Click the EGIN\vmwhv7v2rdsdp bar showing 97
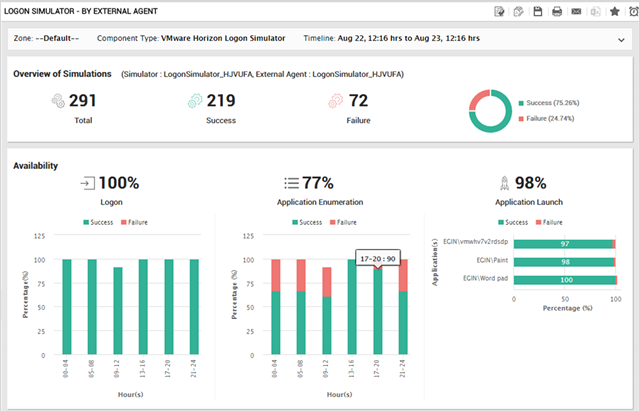This screenshot has width=640, height=412. pyautogui.click(x=564, y=244)
